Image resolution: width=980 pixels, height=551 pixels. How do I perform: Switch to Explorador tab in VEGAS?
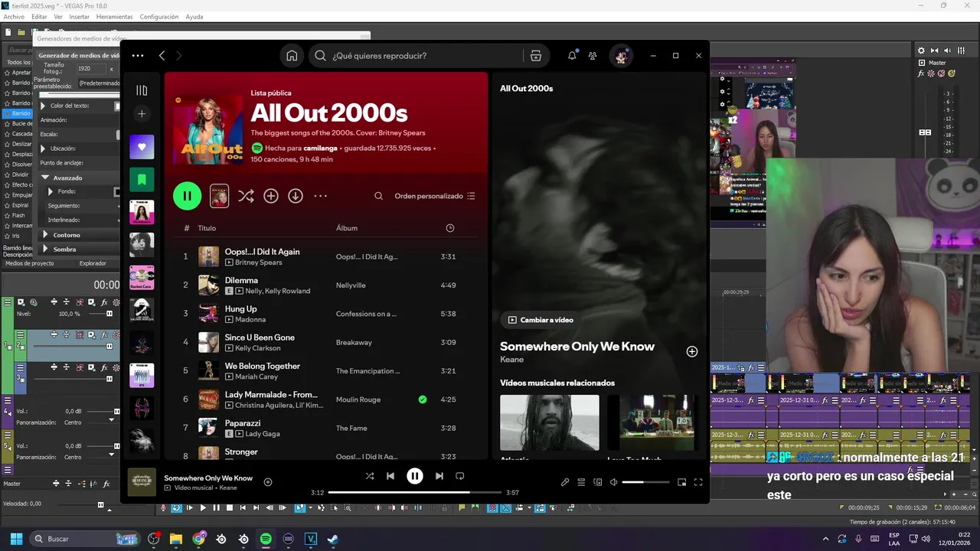[93, 263]
